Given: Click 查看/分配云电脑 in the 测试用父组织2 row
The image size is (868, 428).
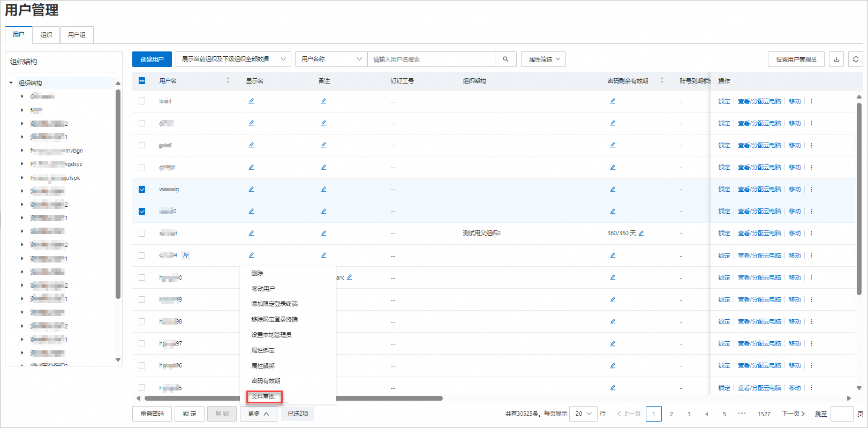Looking at the screenshot, I should point(759,233).
